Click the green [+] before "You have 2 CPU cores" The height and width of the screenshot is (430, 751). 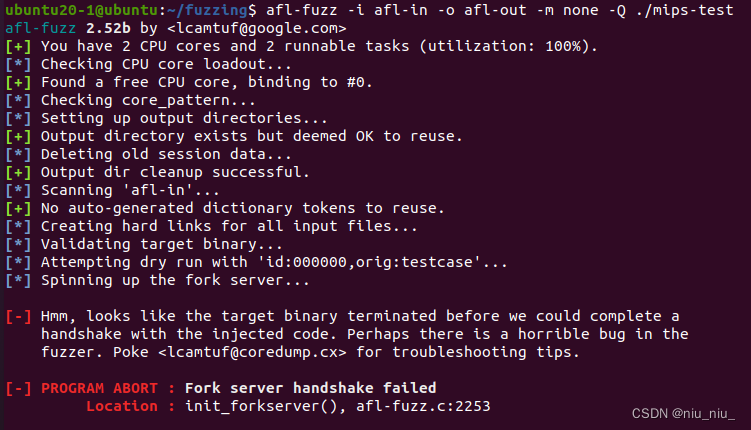[x=19, y=46]
